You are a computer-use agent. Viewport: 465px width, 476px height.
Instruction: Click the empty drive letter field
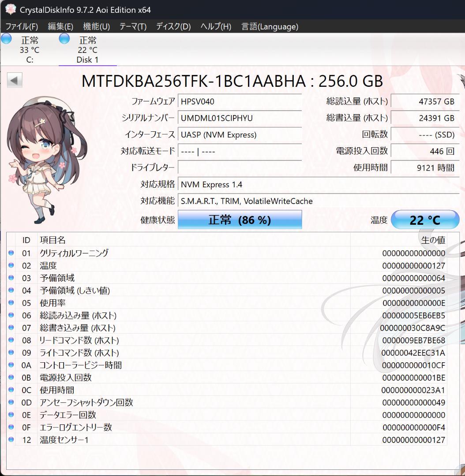[240, 167]
